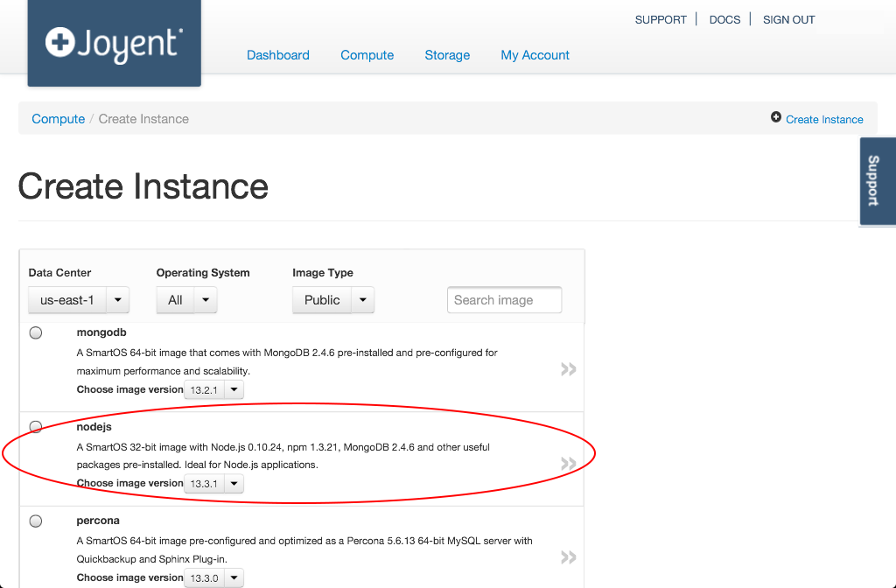Screen dimensions: 896x588
Task: Open mongodb details via double-arrow icon
Action: [569, 368]
